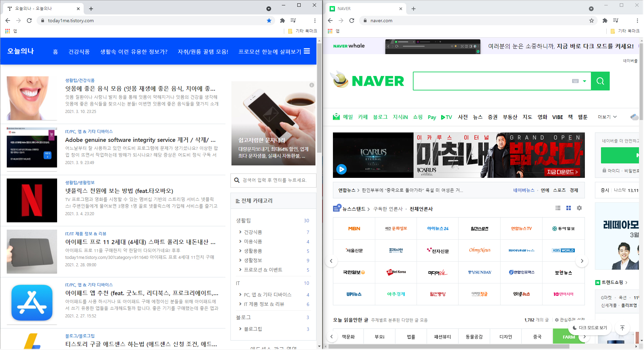Click the magnifier icon in blog search box
644x350 pixels.
click(237, 180)
